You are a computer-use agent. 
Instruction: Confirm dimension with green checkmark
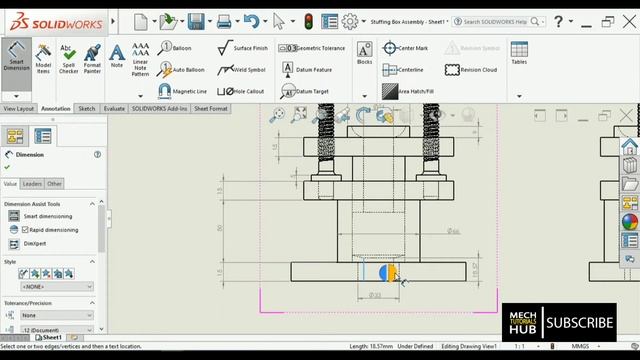coord(7,167)
